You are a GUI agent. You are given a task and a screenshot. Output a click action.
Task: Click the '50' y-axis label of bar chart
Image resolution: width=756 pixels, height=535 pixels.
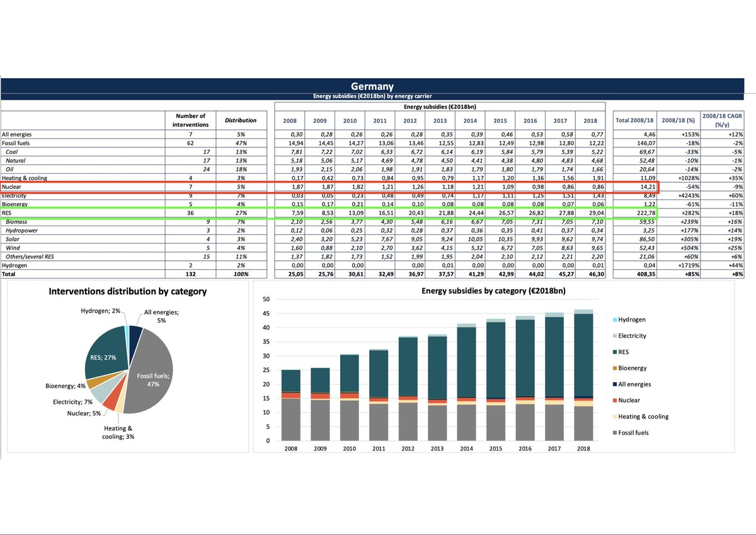266,299
